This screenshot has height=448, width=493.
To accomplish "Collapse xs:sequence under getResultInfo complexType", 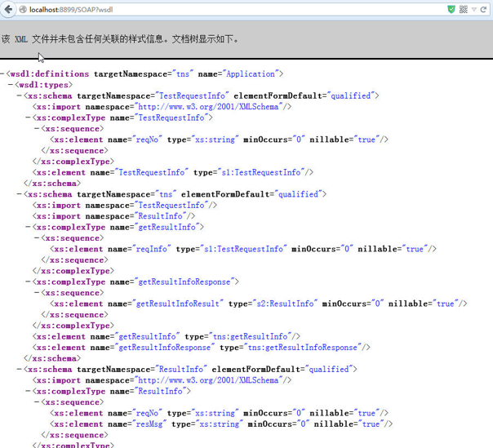I will pos(37,238).
